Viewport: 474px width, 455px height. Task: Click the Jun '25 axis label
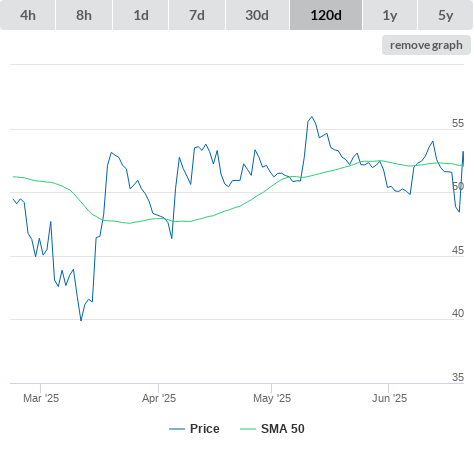[389, 398]
